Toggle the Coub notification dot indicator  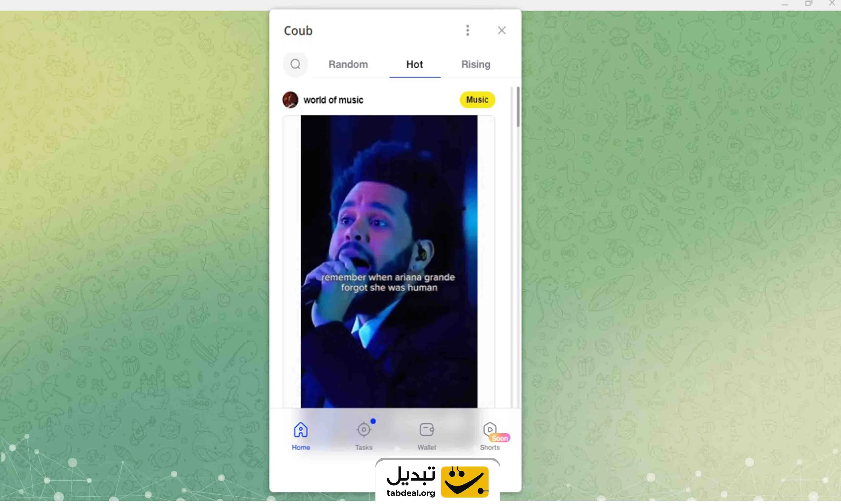[x=373, y=420]
